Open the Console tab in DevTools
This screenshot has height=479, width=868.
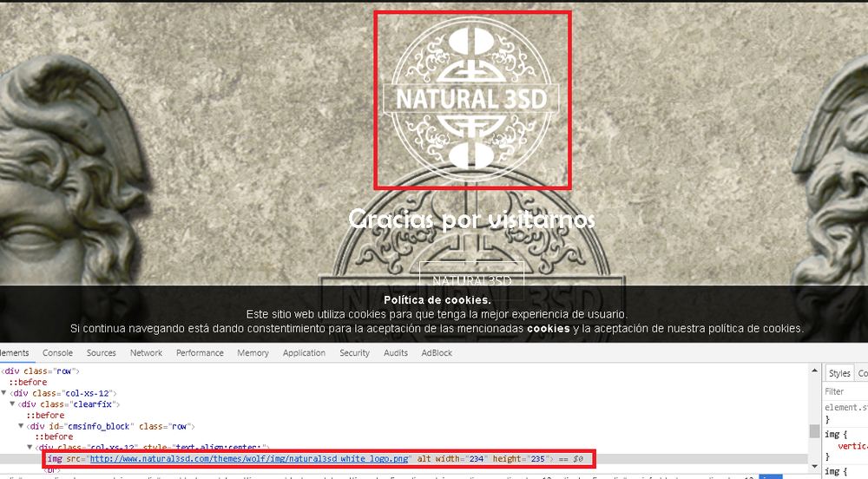57,353
